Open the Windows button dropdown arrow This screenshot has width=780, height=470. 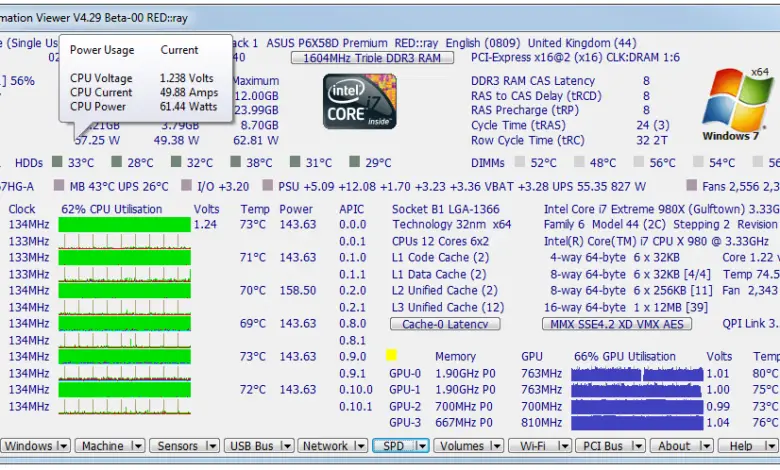pos(63,446)
